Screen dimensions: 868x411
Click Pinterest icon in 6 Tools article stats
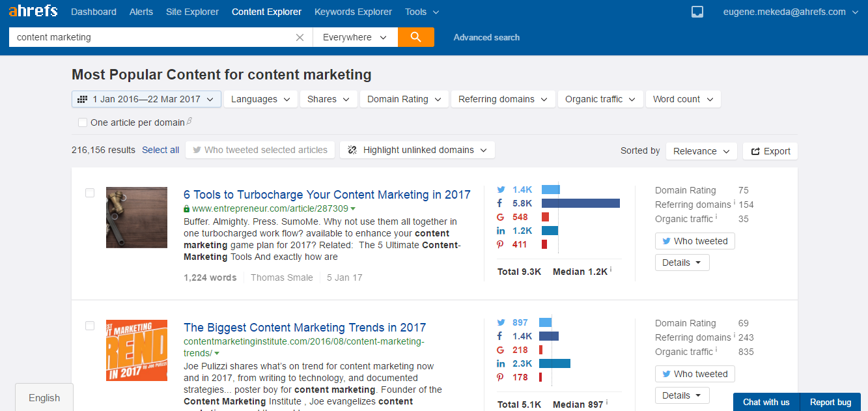pos(500,244)
